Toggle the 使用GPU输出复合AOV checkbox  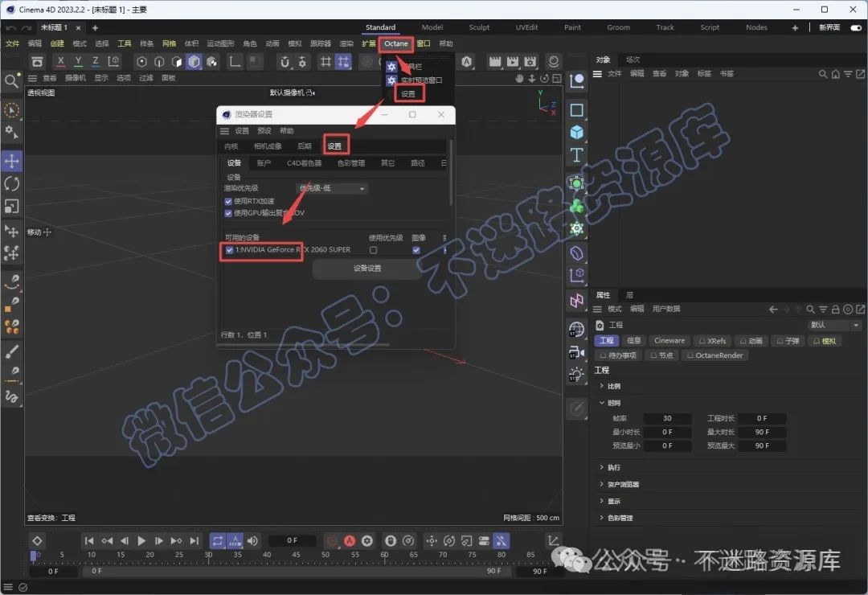[x=228, y=213]
